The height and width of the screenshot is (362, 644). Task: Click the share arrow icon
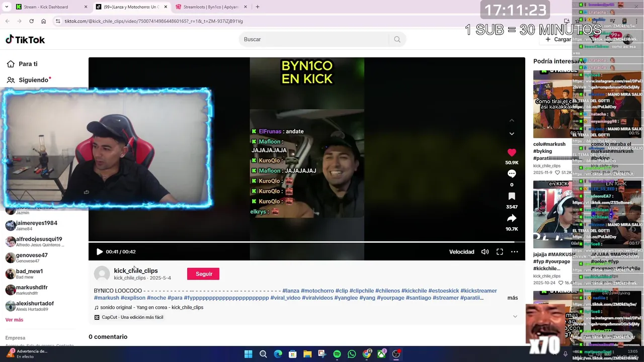(512, 218)
